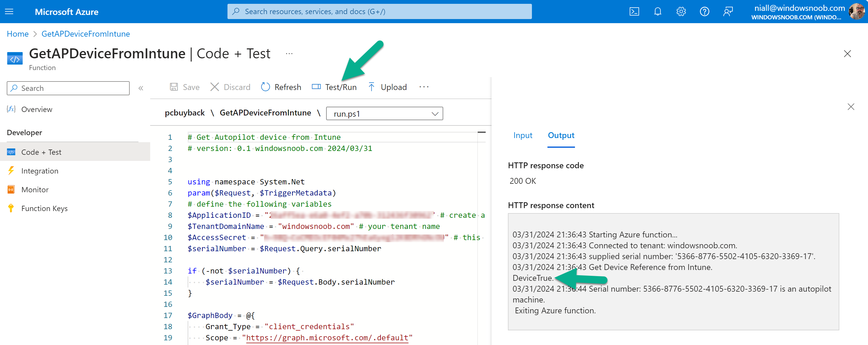Viewport: 868px width, 345px height.
Task: Click the 'Exiting Azure function.' output line
Action: click(x=555, y=311)
